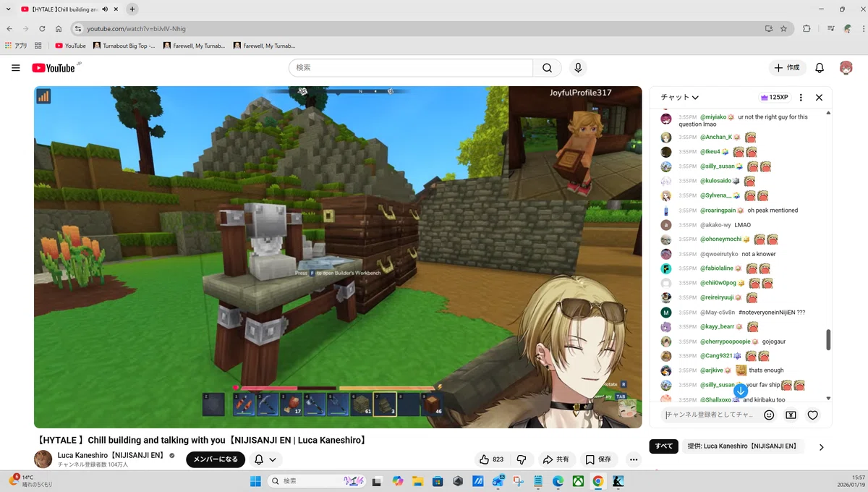Viewport: 868px width, 492px height.
Task: Open the chat emoji picker
Action: coord(769,415)
